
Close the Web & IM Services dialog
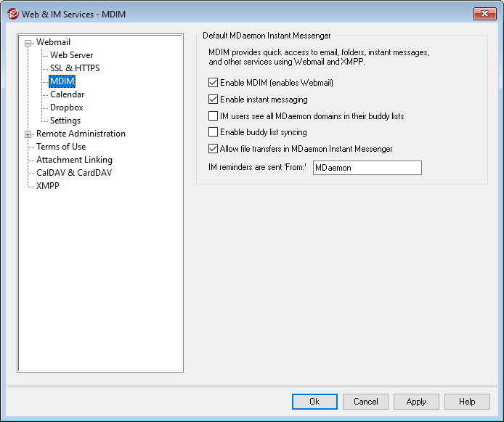pos(484,14)
